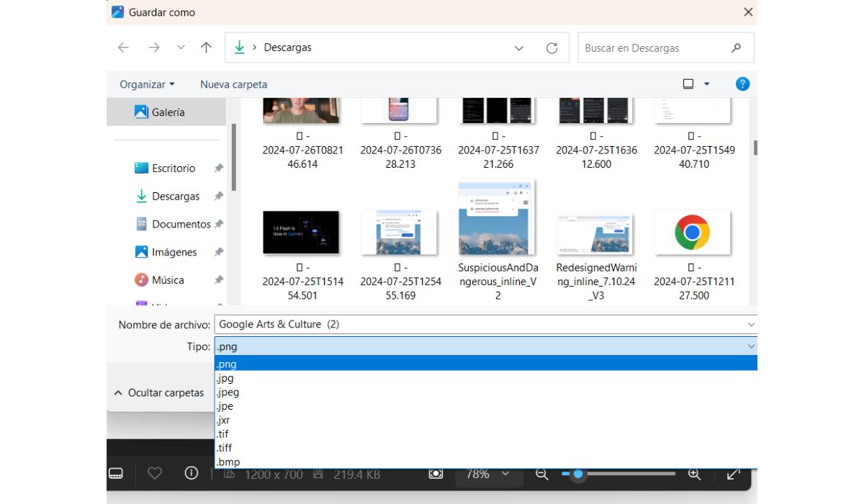This screenshot has height=504, width=864.
Task: Open the help question mark icon
Action: coord(742,84)
